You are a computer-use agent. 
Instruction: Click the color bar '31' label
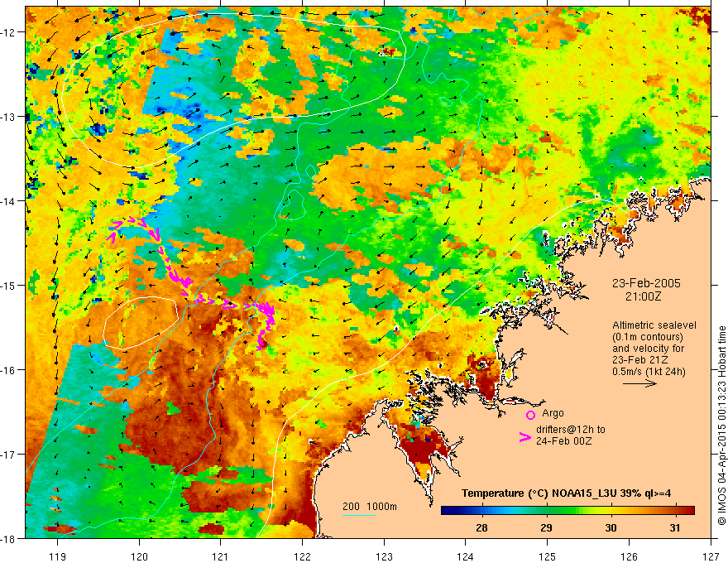tap(675, 527)
